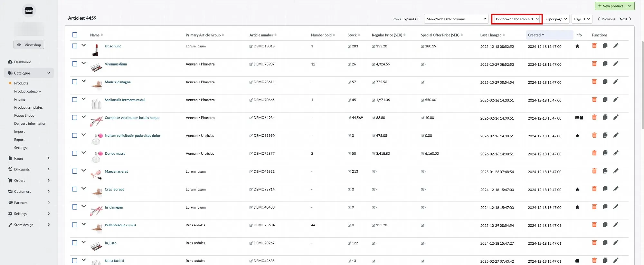The width and height of the screenshot is (644, 265).
Task: Change the 50 per page setting
Action: click(555, 19)
